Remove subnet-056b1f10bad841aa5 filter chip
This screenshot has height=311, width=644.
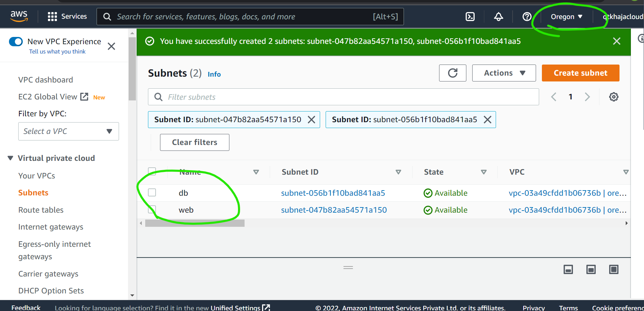point(487,119)
